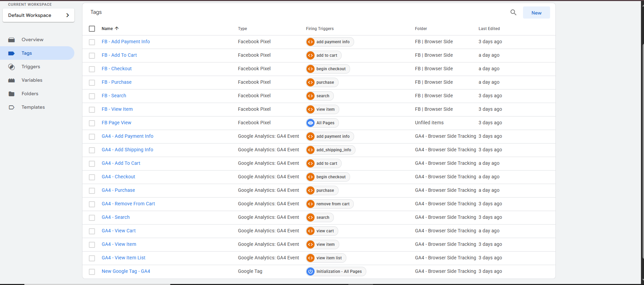The image size is (644, 285).
Task: Click the Triggers icon in the sidebar
Action: pyautogui.click(x=11, y=67)
